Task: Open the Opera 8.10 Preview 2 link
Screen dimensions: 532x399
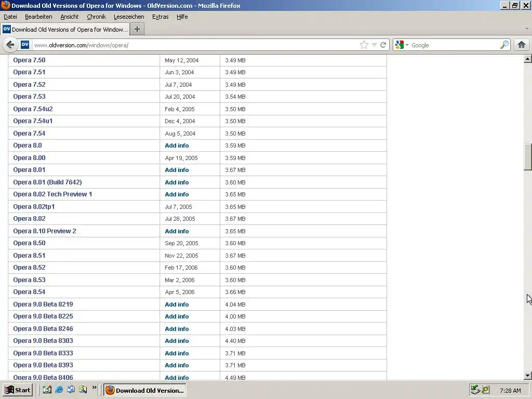Action: coord(45,231)
